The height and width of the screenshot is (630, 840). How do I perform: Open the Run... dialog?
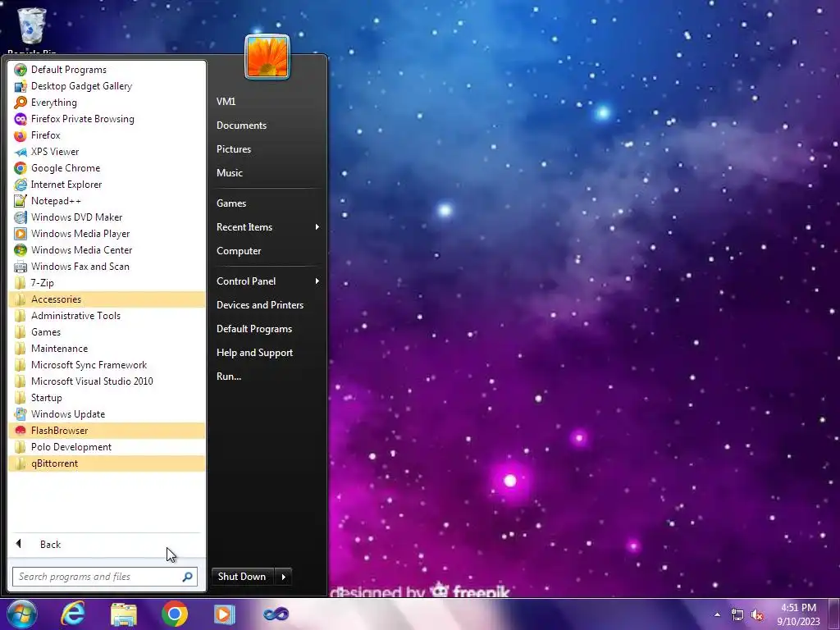click(x=268, y=377)
